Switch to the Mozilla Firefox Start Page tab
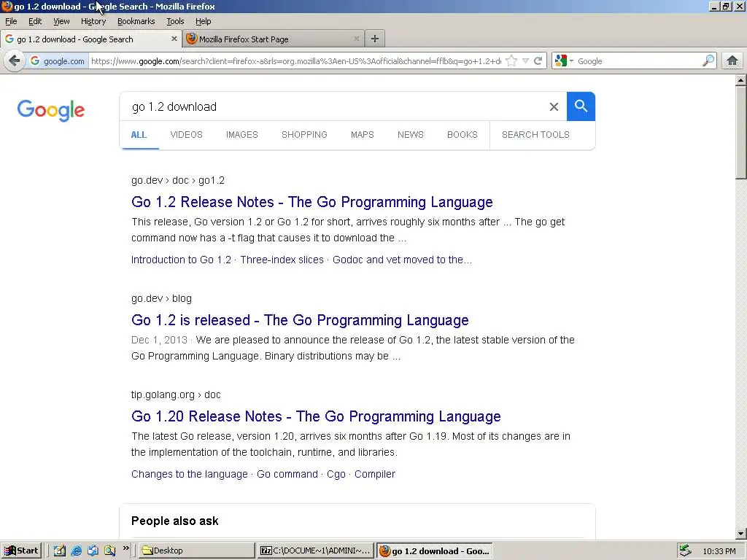Image resolution: width=747 pixels, height=560 pixels. [274, 39]
